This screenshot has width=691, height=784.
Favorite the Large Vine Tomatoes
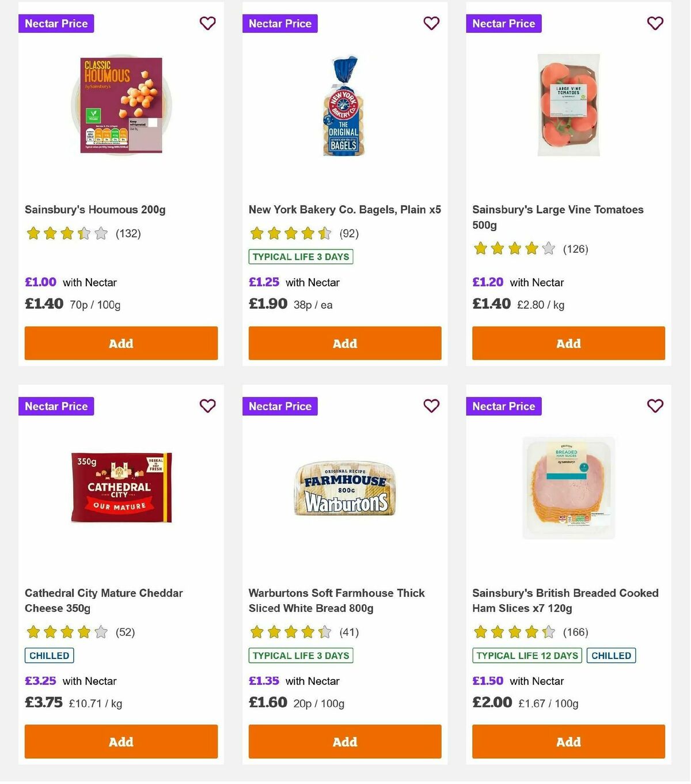655,24
